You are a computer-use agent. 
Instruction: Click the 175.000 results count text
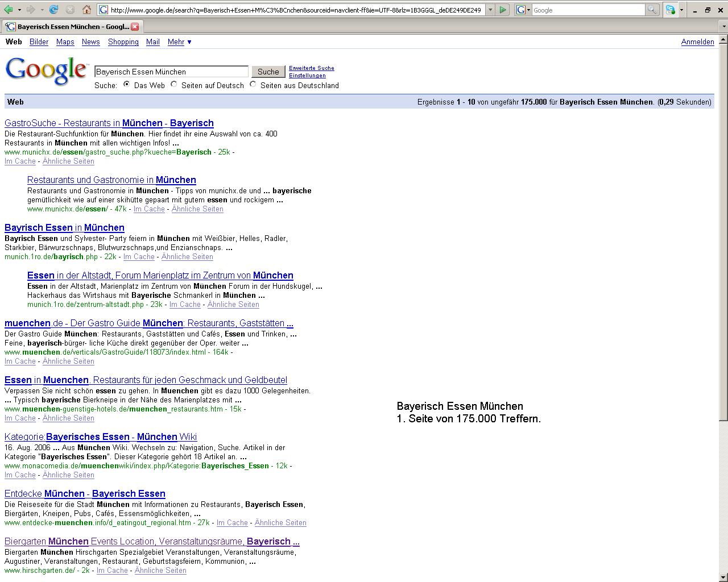[533, 102]
